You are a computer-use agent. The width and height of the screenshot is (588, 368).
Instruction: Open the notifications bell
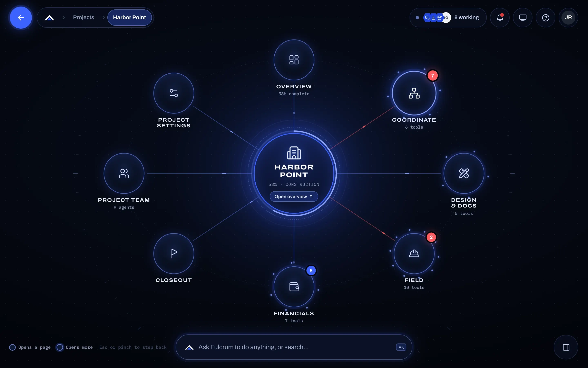[500, 18]
